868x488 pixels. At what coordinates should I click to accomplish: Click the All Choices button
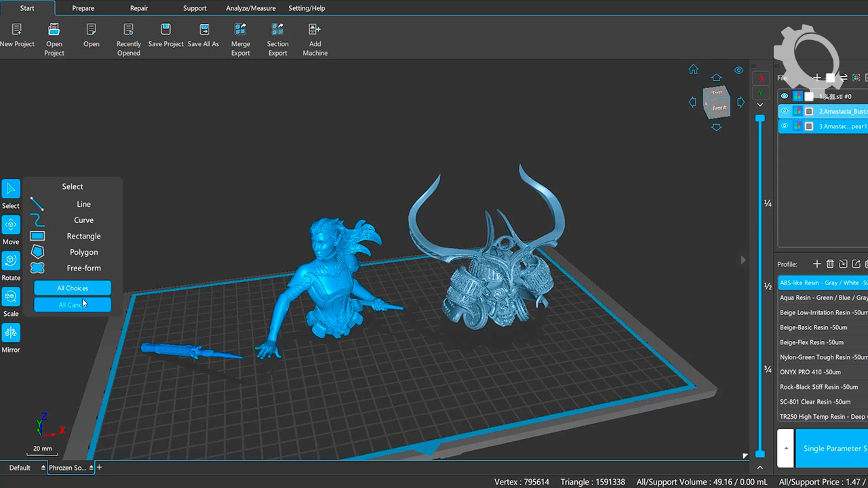click(73, 288)
